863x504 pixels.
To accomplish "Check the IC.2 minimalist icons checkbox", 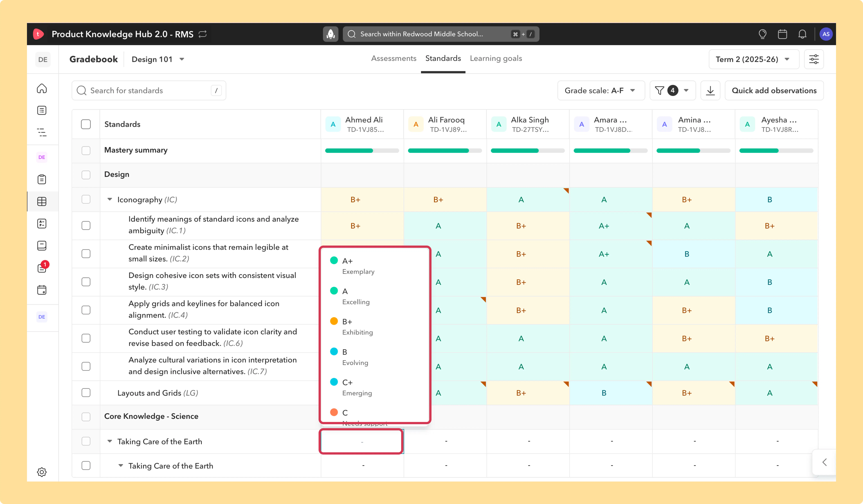I will pos(86,254).
